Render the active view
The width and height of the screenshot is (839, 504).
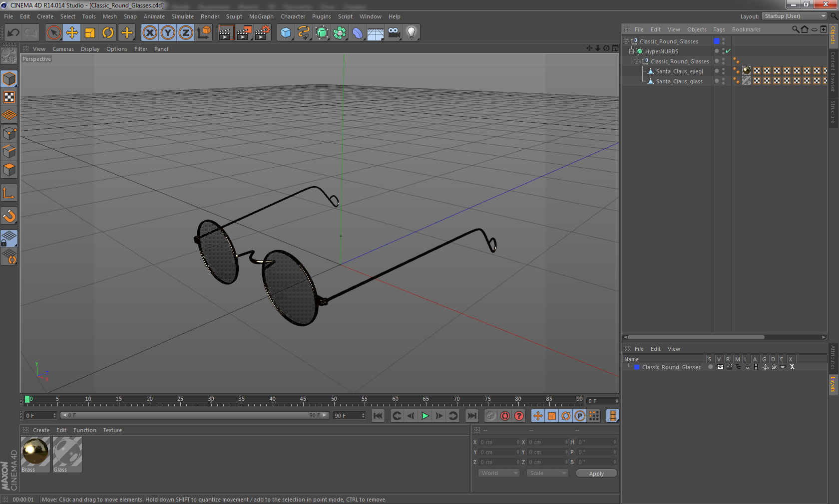(x=226, y=33)
